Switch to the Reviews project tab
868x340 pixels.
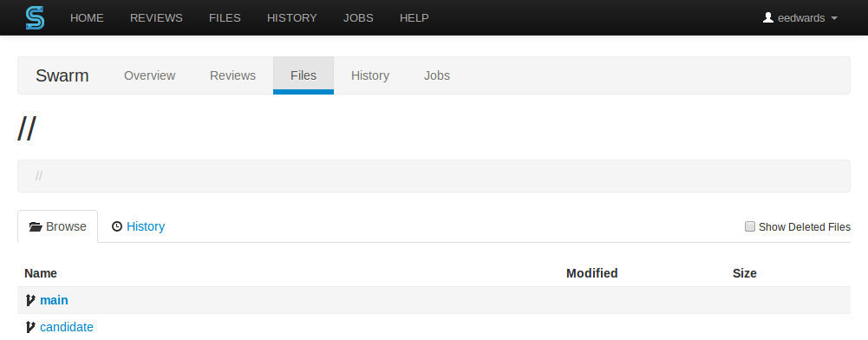[x=232, y=75]
